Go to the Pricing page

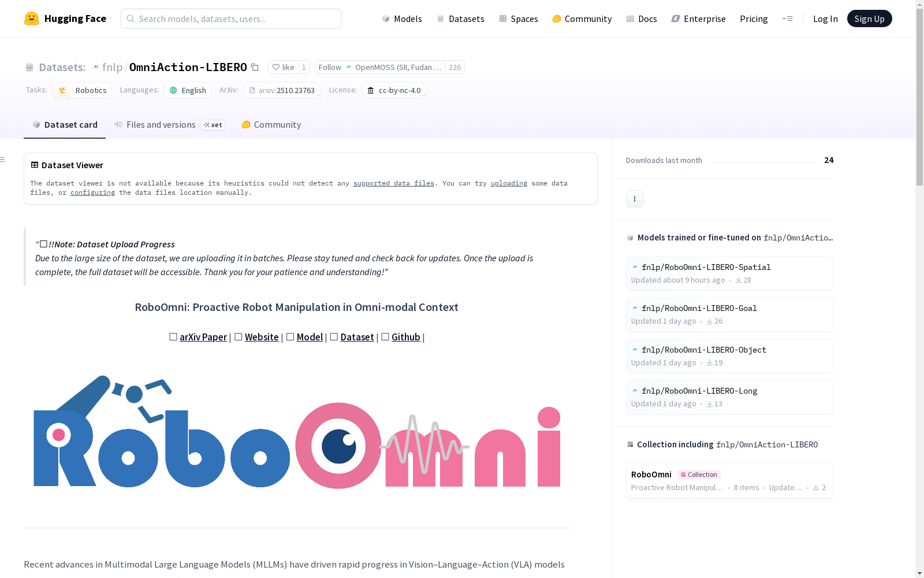point(754,18)
